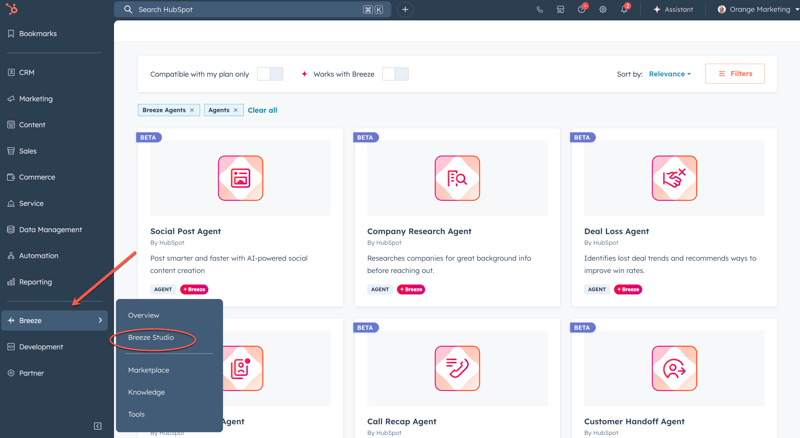Select Knowledge in the Breeze submenu

(146, 392)
